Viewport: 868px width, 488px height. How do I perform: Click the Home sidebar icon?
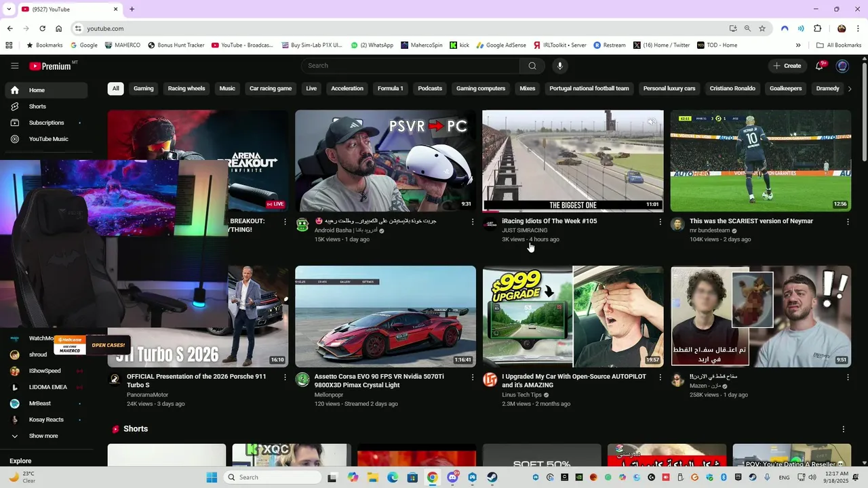coord(15,90)
